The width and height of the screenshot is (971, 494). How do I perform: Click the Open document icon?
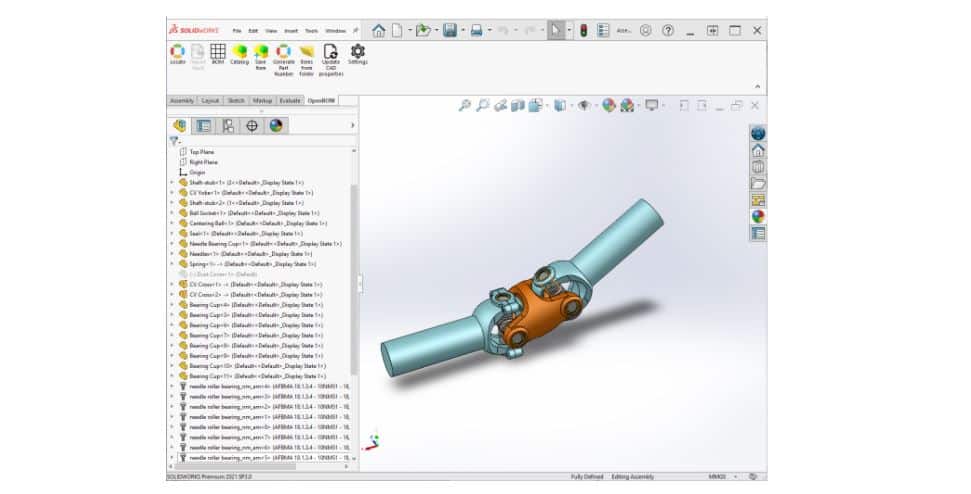point(423,30)
